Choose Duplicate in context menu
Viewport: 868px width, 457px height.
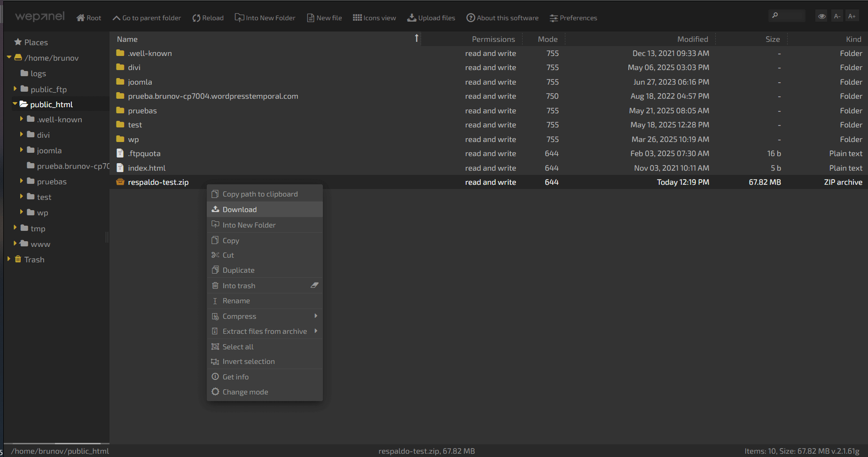pyautogui.click(x=265, y=270)
